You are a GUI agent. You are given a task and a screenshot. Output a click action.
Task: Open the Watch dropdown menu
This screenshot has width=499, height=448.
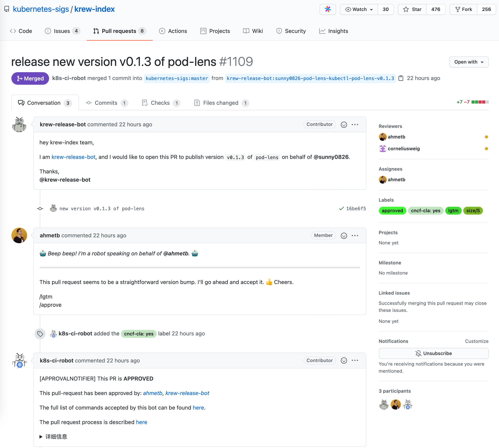tap(359, 9)
